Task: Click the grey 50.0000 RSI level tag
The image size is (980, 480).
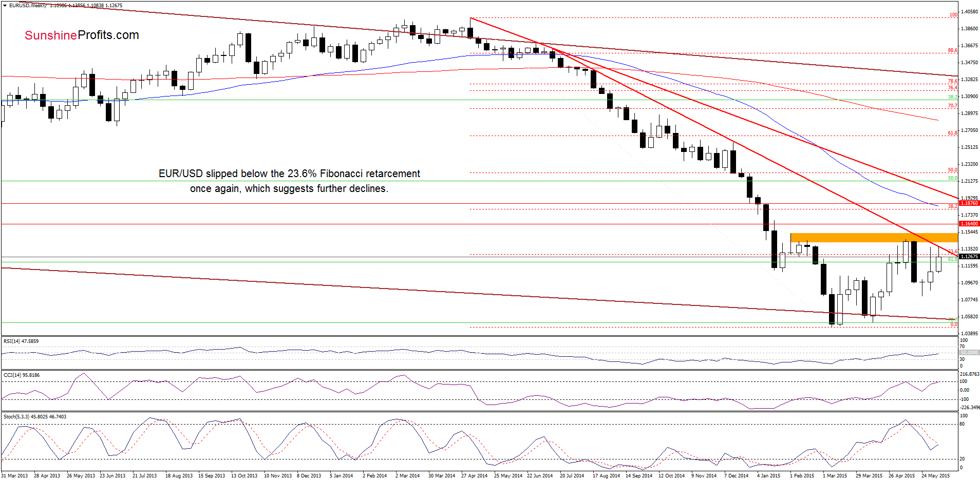Action: coord(969,353)
